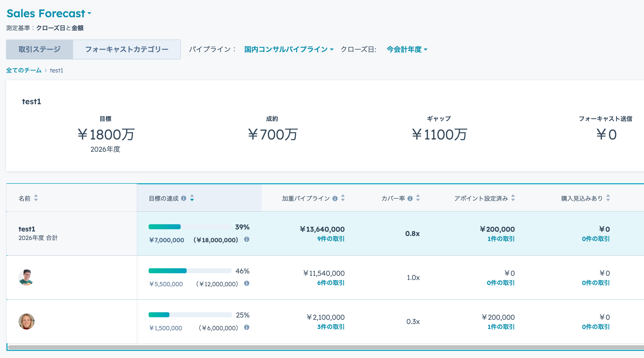Sort by アポイント設定済み column arrows
644x358 pixels.
(x=513, y=198)
